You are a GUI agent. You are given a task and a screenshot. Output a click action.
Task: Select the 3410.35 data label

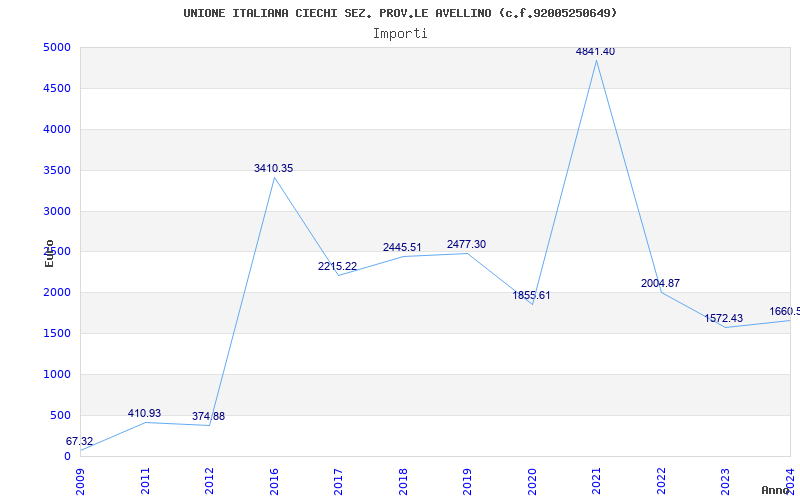point(273,168)
